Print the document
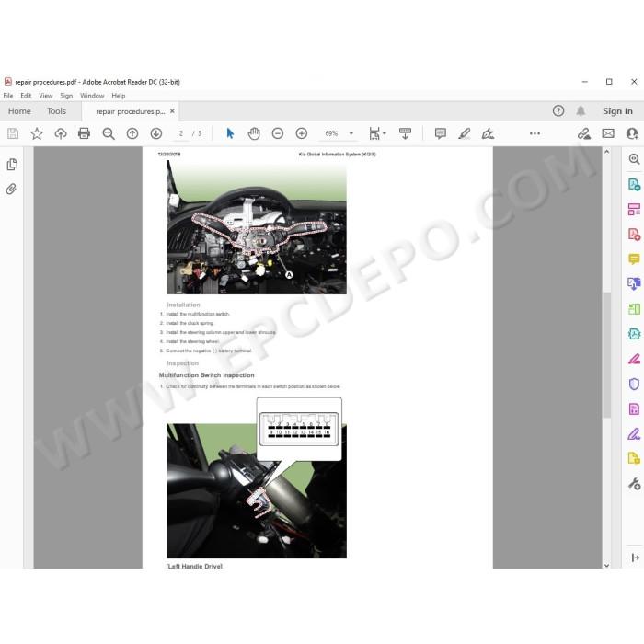Screen dimensions: 644x644 pos(85,133)
